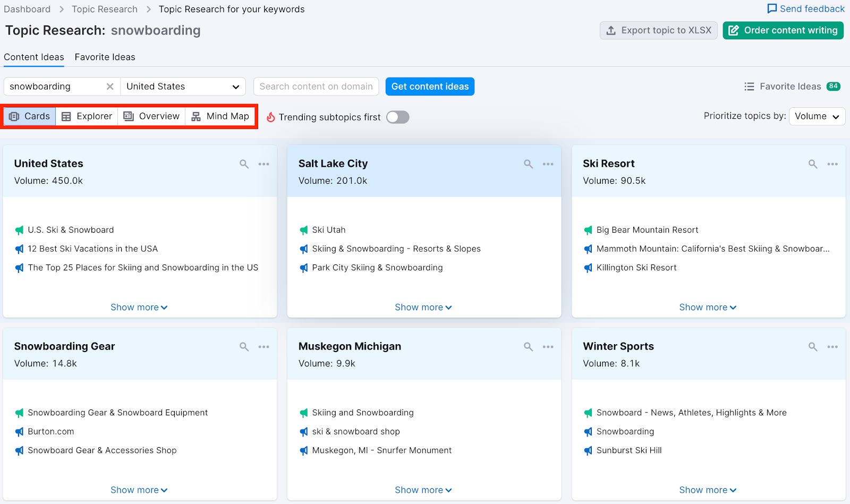Click the megaphone icon next to Burton.com
Image resolution: width=850 pixels, height=504 pixels.
(20, 432)
